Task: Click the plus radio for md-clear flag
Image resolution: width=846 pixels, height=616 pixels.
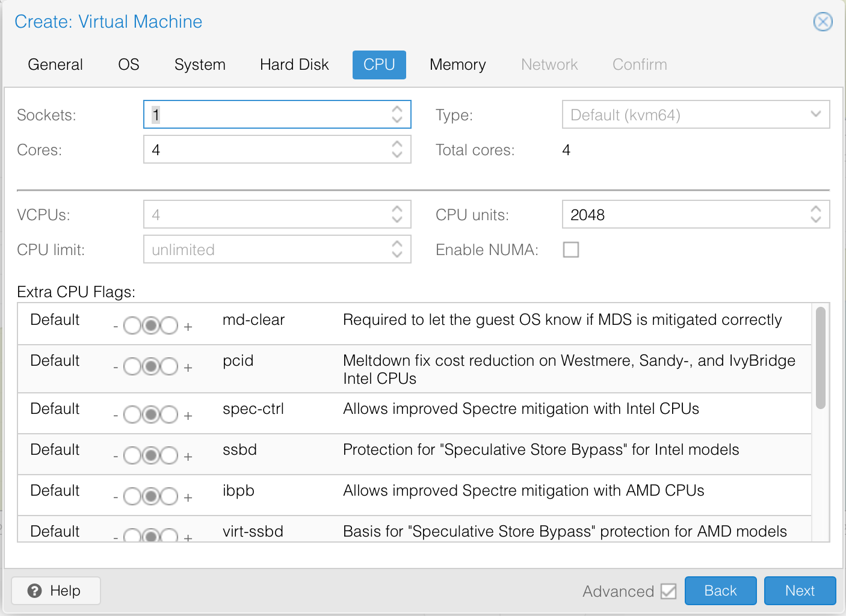Action: pyautogui.click(x=170, y=326)
